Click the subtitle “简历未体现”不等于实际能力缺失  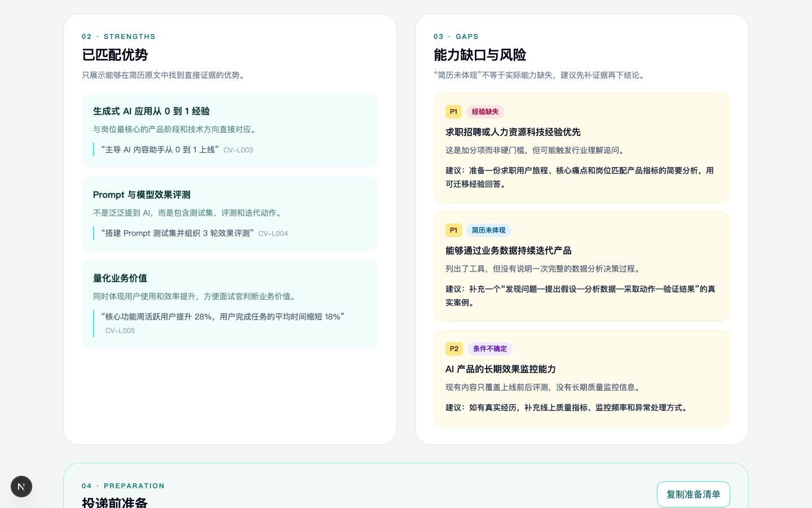tap(541, 75)
